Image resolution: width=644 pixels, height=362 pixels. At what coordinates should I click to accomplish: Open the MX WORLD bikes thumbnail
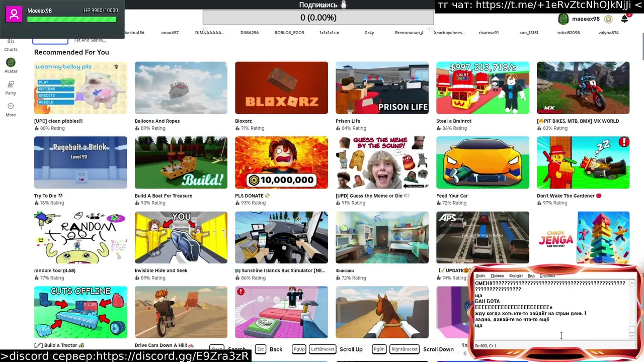pos(583,88)
